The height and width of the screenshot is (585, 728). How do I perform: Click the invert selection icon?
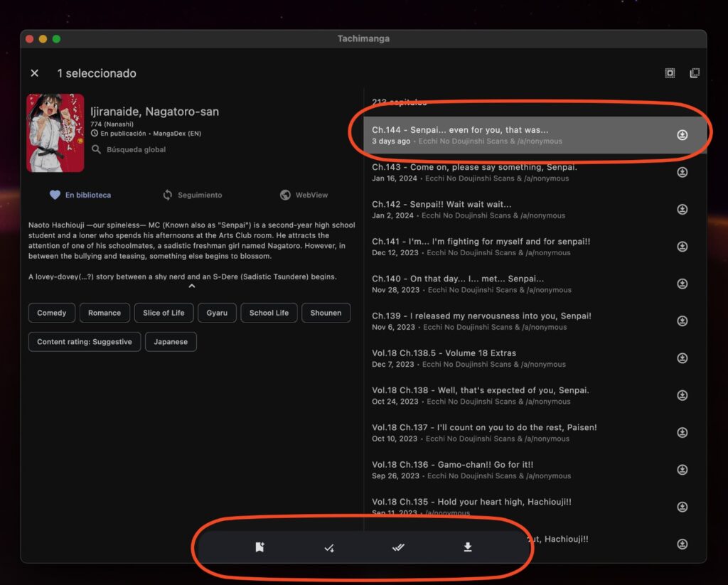tap(695, 73)
